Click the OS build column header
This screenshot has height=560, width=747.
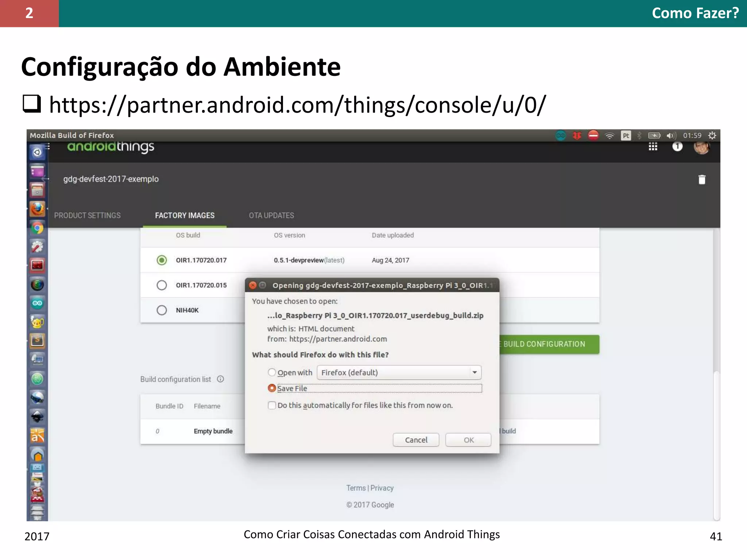(x=188, y=235)
